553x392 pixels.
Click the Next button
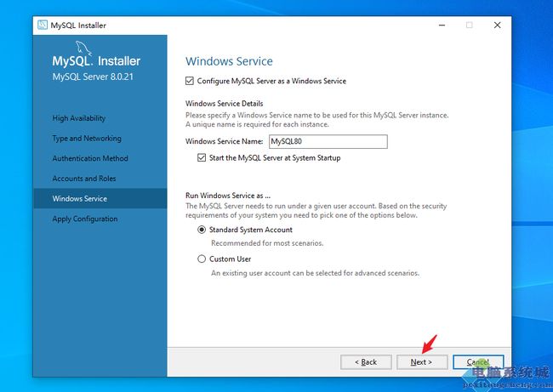422,362
